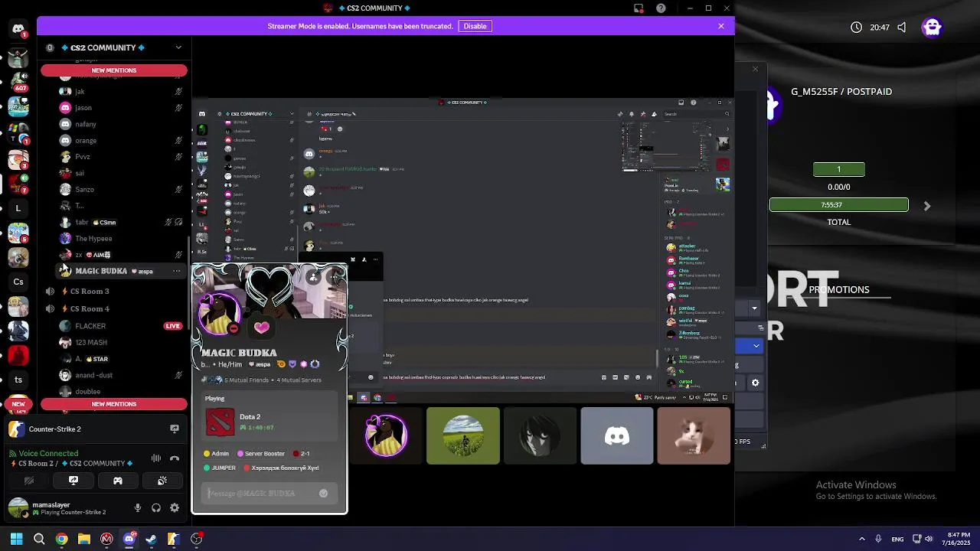Image resolution: width=980 pixels, height=551 pixels.
Task: Select cat picture stream tile
Action: 694,435
